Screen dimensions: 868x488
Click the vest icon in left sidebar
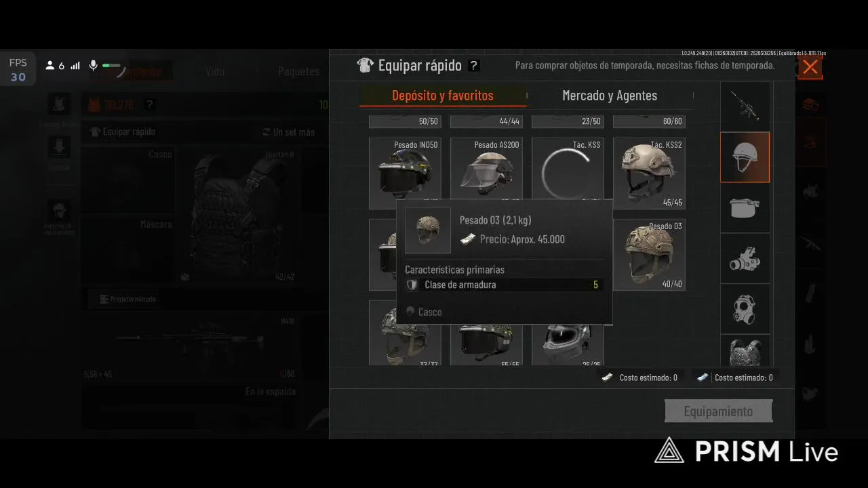point(60,105)
